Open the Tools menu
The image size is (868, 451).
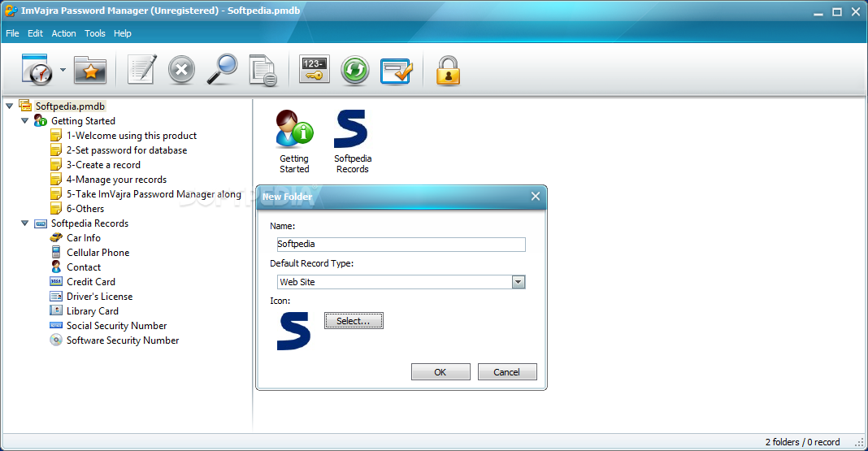[94, 33]
